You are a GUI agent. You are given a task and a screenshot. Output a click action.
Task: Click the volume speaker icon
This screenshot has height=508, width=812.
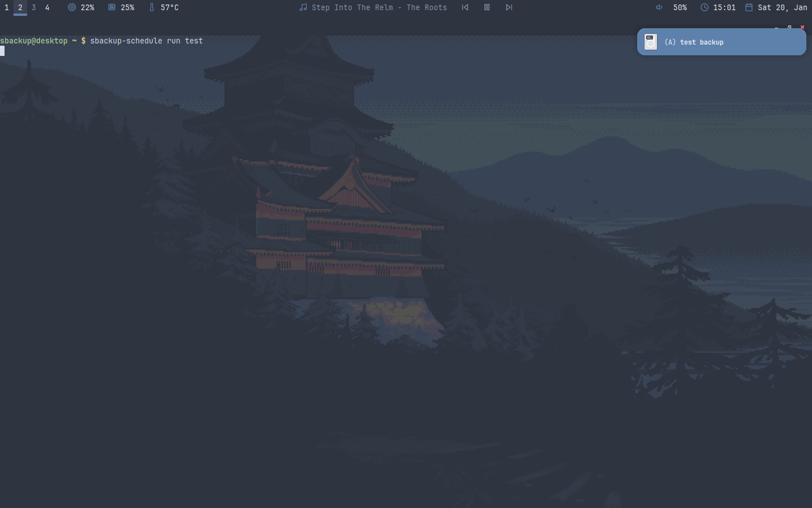659,7
